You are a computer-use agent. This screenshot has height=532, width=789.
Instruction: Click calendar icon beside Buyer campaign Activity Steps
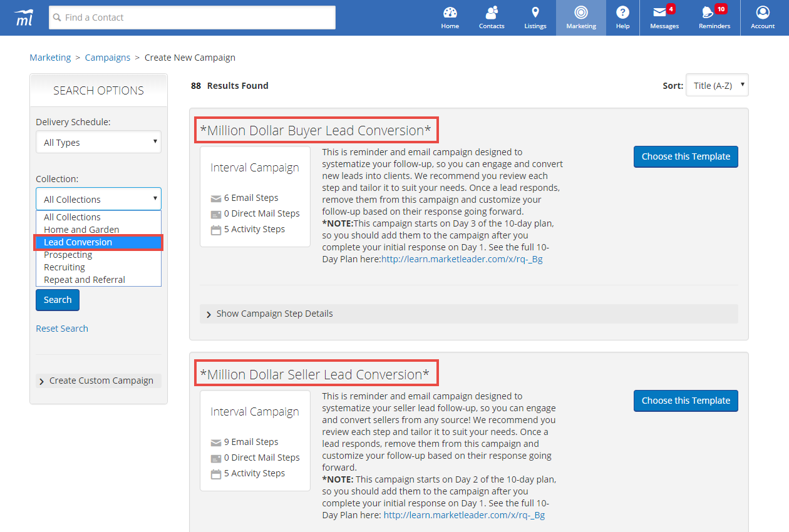click(x=216, y=230)
